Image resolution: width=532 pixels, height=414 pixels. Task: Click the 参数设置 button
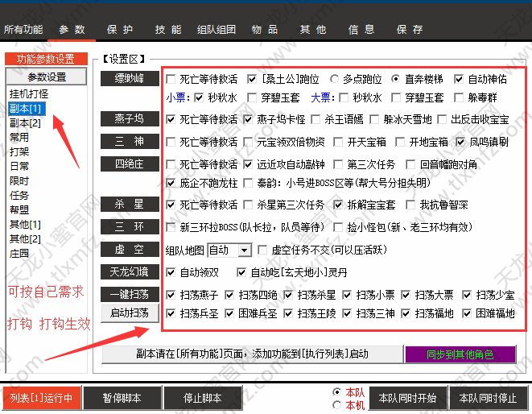[x=47, y=77]
